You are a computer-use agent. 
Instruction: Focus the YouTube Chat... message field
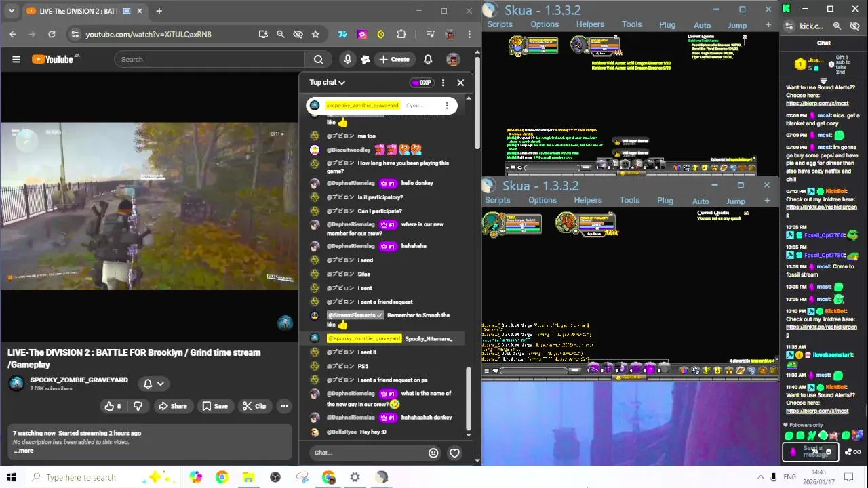tap(370, 453)
